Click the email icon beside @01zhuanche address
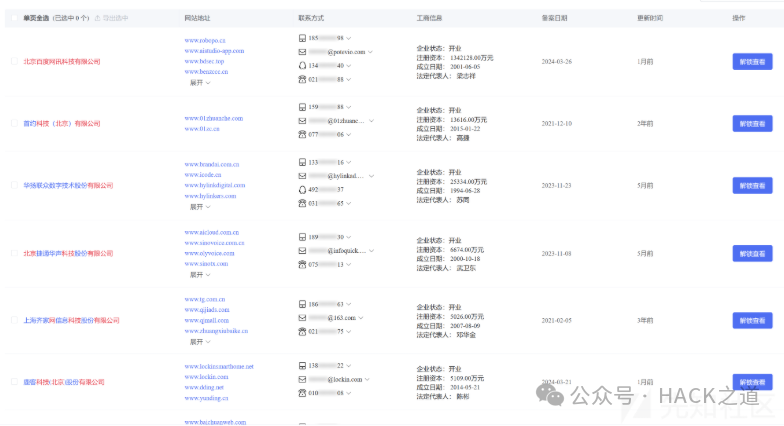This screenshot has height=426, width=784. 302,121
